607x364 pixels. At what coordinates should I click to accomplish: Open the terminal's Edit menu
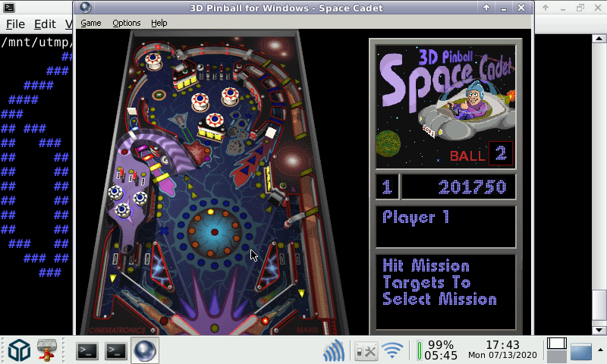coord(45,24)
